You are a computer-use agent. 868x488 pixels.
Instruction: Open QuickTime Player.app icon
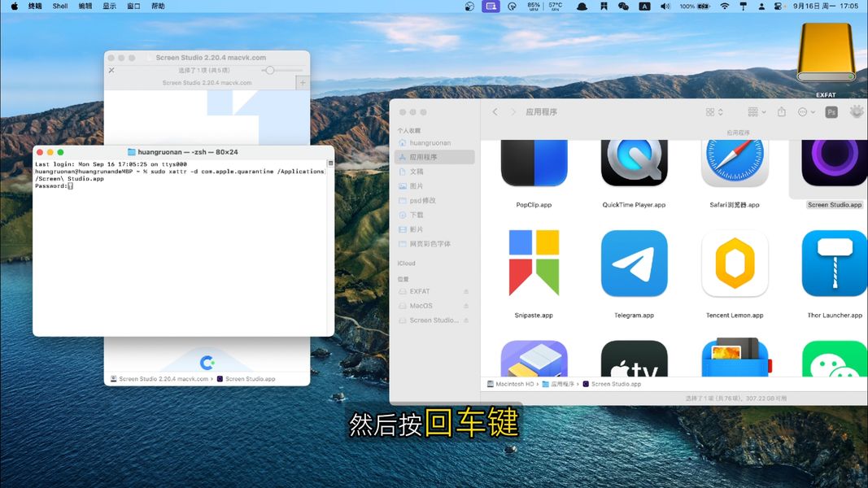[x=634, y=163]
